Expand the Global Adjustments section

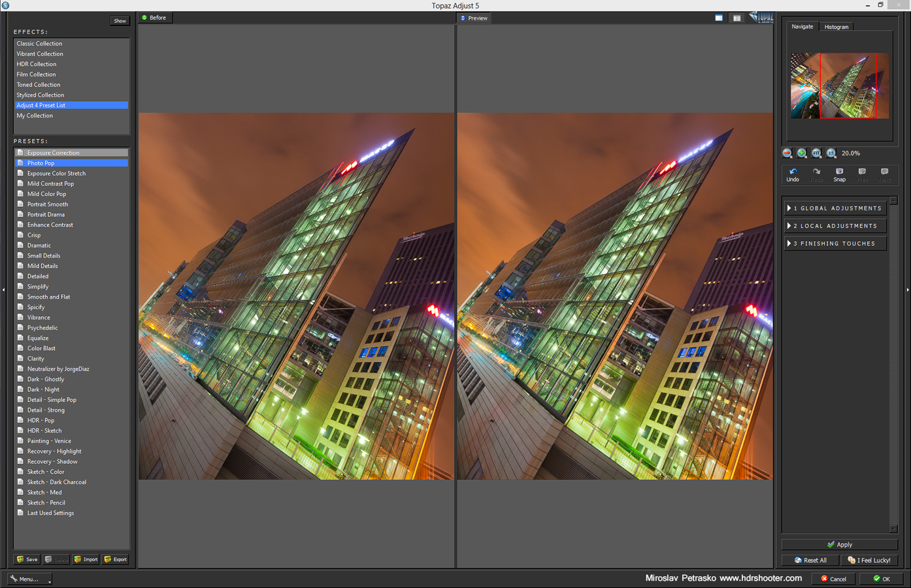(835, 208)
